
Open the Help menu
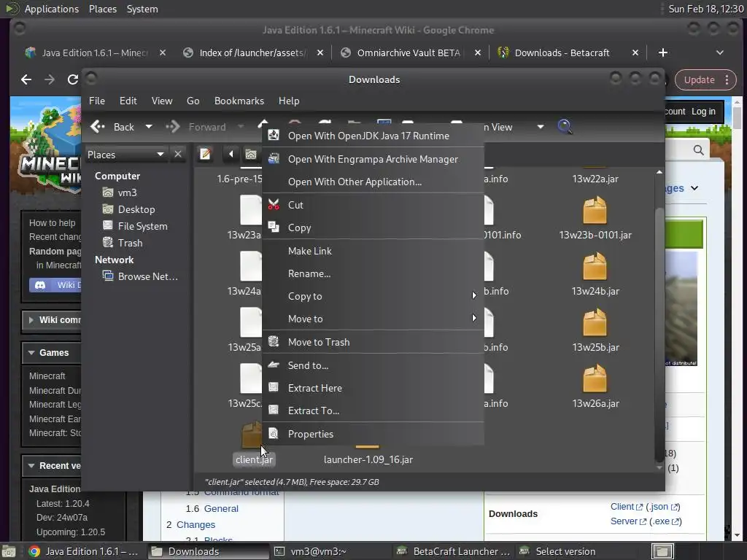pyautogui.click(x=289, y=101)
